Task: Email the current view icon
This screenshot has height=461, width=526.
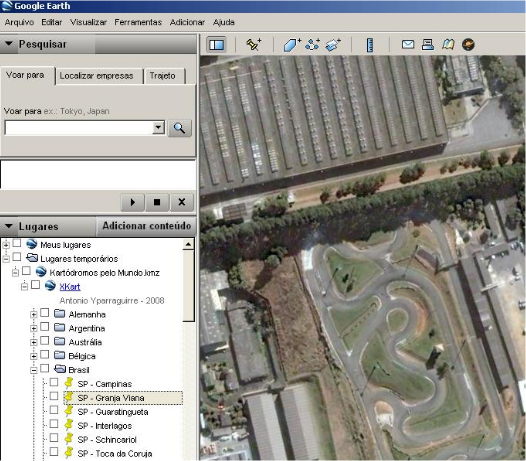Action: pyautogui.click(x=408, y=44)
